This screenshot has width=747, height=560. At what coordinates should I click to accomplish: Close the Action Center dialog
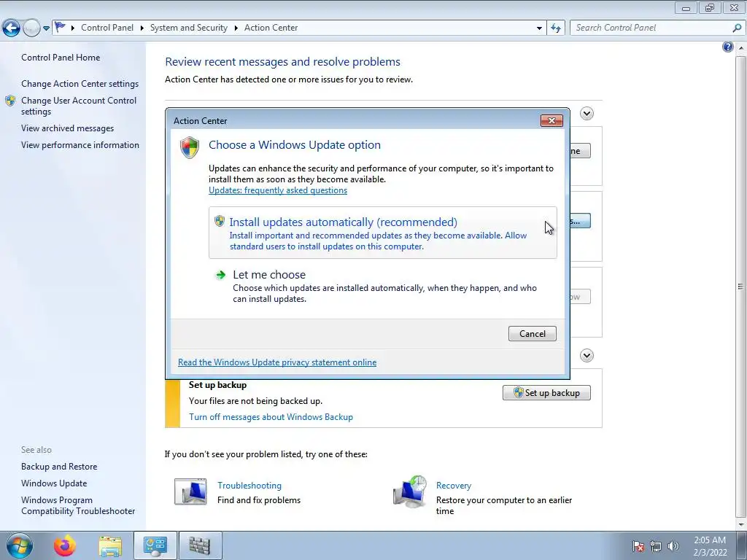[x=551, y=121]
